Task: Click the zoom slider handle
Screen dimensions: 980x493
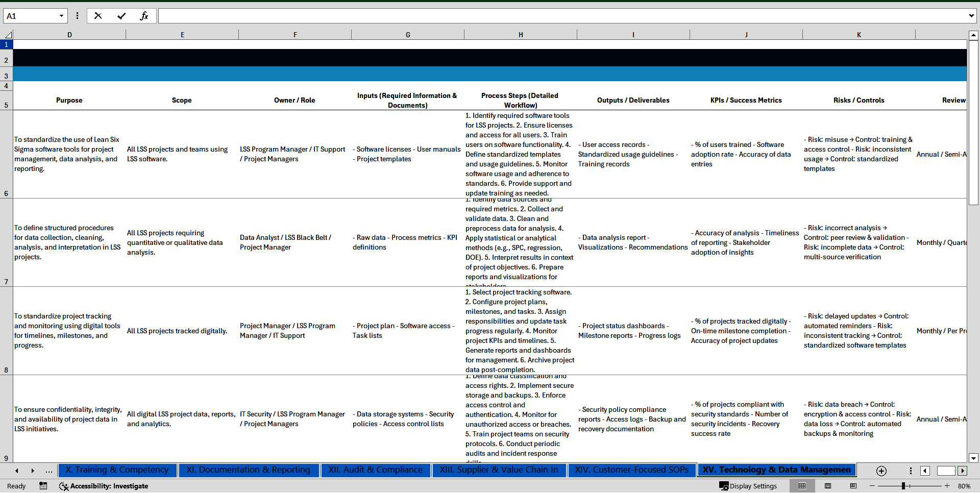Action: click(x=903, y=486)
